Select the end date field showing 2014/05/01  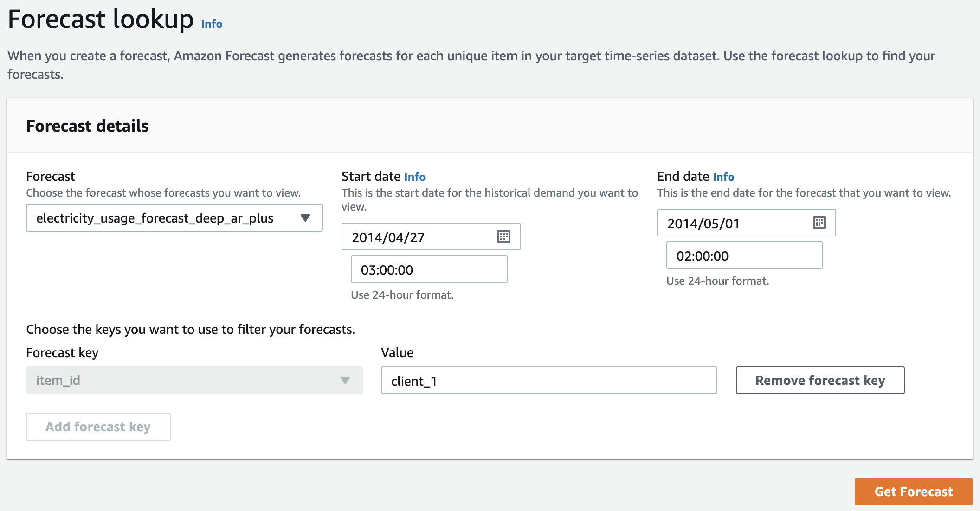733,223
